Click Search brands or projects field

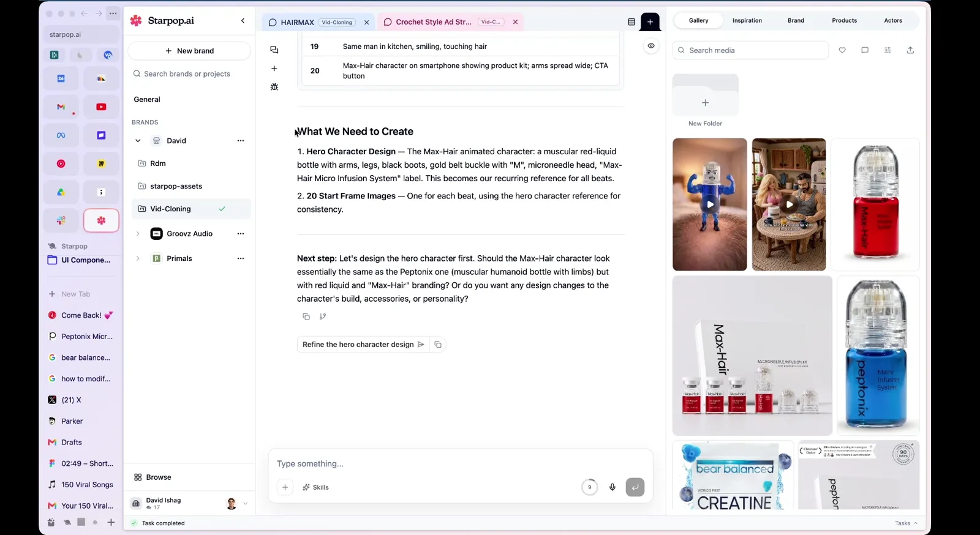click(189, 73)
